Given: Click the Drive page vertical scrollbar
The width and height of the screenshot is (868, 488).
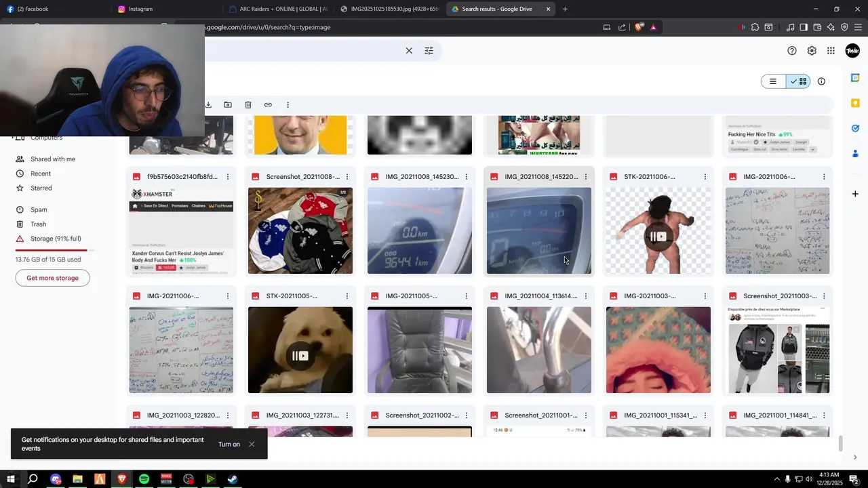Looking at the screenshot, I should click(841, 443).
